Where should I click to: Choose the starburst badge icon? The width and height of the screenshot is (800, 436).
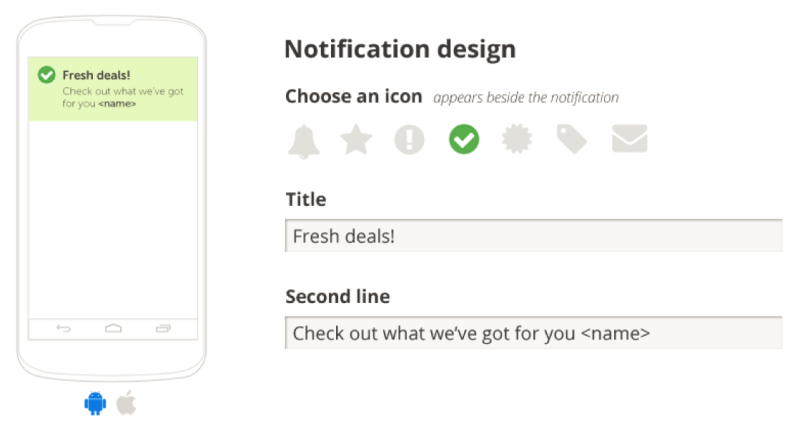click(x=517, y=139)
